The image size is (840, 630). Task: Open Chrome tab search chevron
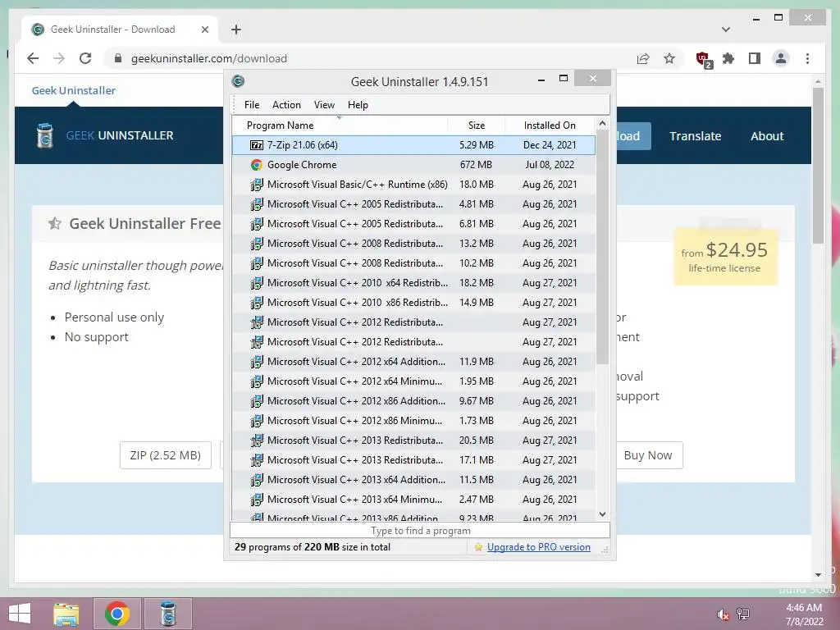click(x=726, y=30)
